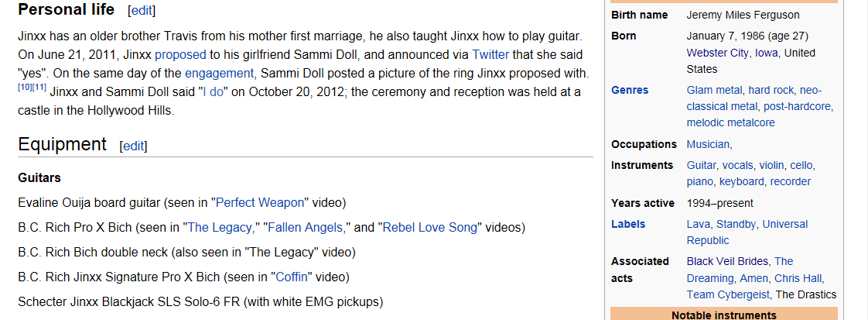This screenshot has width=868, height=320.
Task: Follow the "engagement" link
Action: click(219, 74)
